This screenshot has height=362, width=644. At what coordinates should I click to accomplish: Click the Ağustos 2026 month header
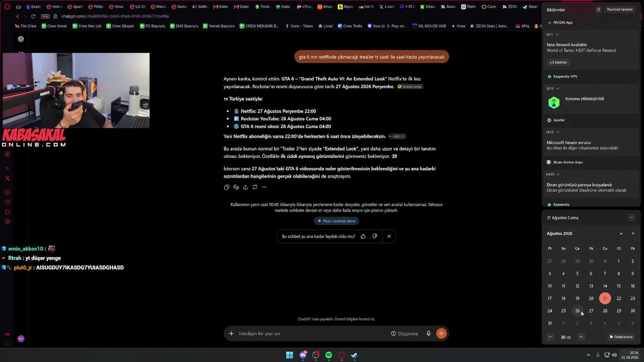pyautogui.click(x=559, y=234)
